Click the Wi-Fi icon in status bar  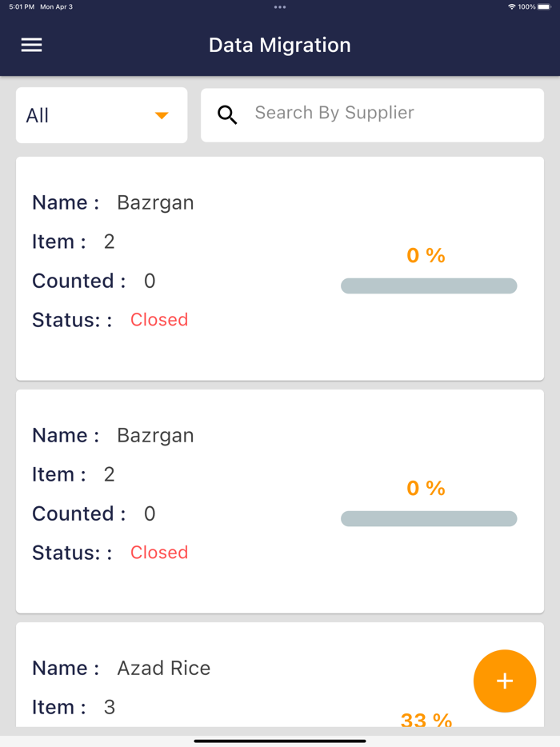point(512,6)
